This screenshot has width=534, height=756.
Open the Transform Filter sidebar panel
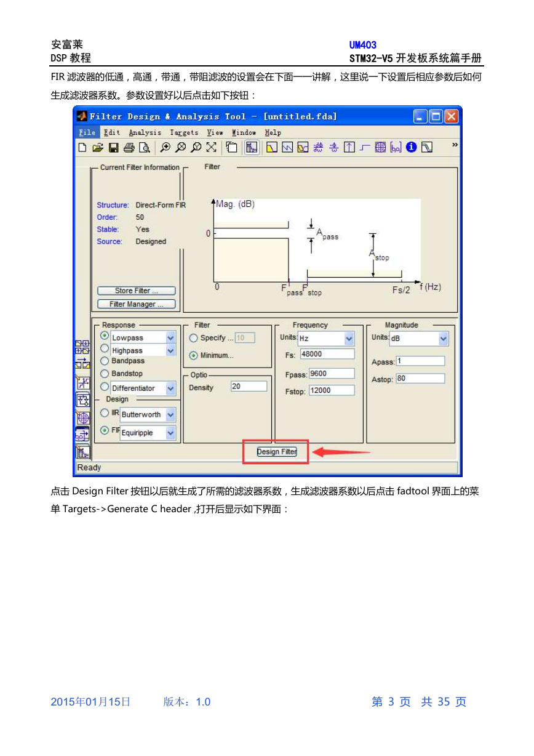[x=82, y=363]
